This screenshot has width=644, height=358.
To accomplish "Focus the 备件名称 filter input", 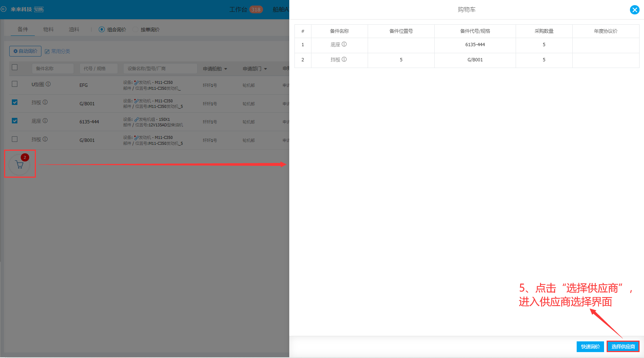I will 53,69.
